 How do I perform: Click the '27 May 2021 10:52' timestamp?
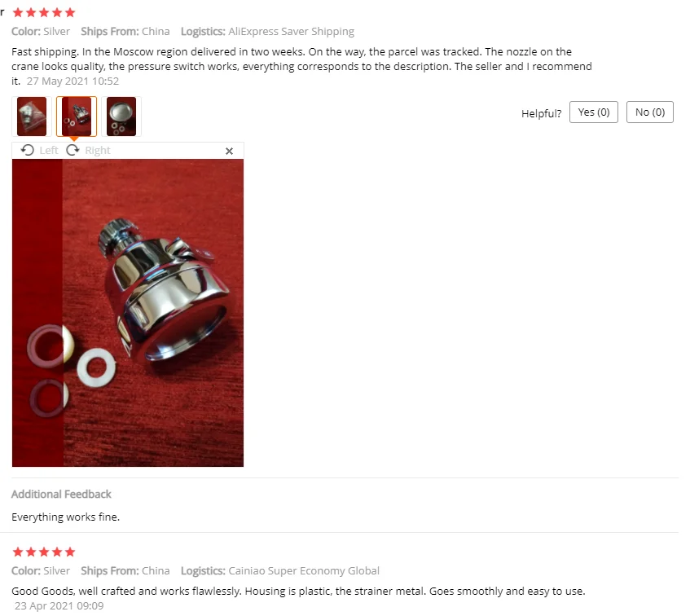coord(73,81)
